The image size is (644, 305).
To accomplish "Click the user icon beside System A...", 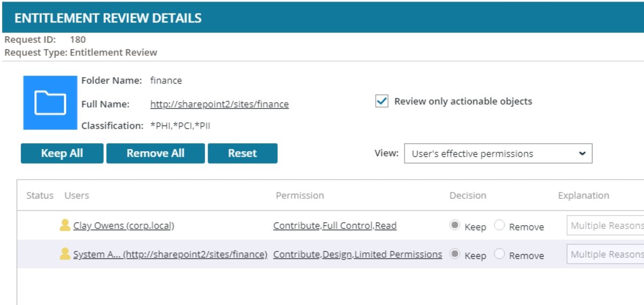I will click(x=65, y=255).
